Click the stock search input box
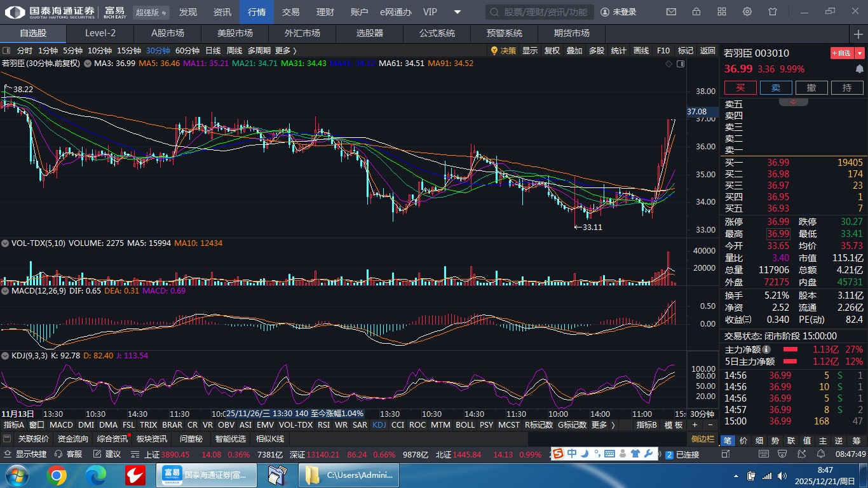 point(540,12)
